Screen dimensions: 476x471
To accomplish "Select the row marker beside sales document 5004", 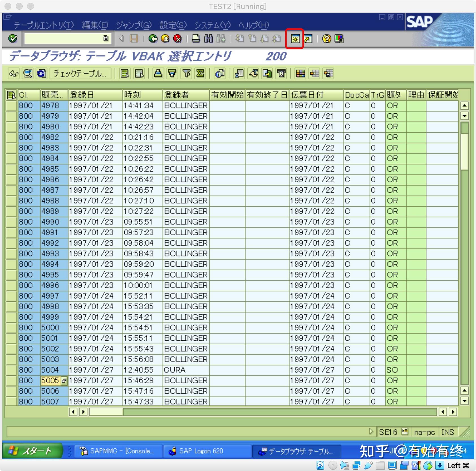I will click(x=11, y=370).
